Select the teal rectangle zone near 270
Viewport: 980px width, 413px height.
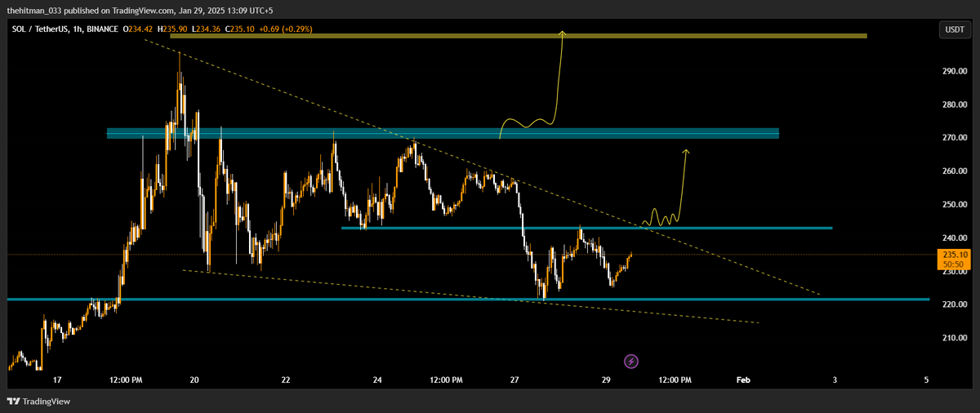point(443,133)
